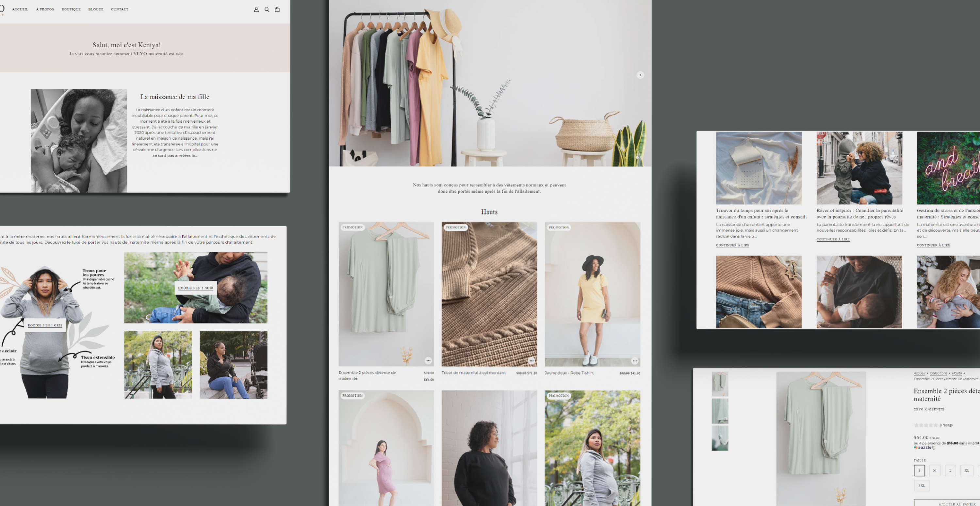
Task: Open quick-view dots on Tricot de maternité product
Action: (531, 360)
